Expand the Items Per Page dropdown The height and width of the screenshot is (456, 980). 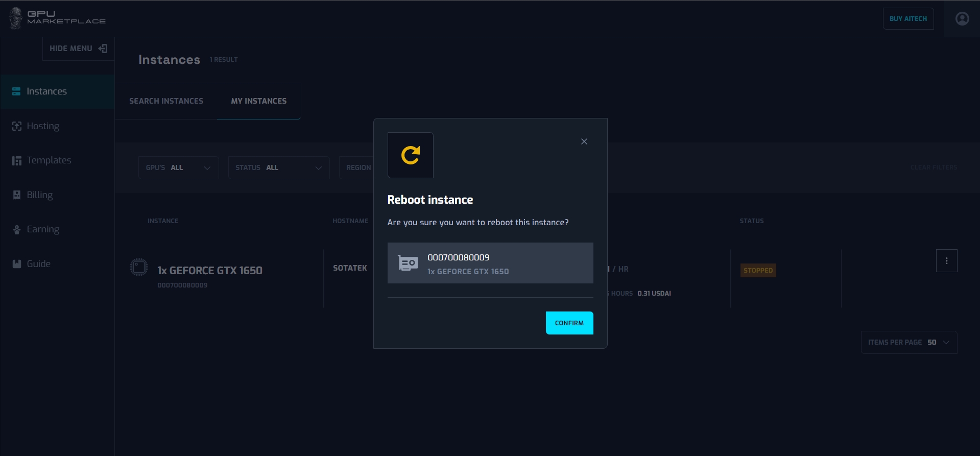[909, 342]
